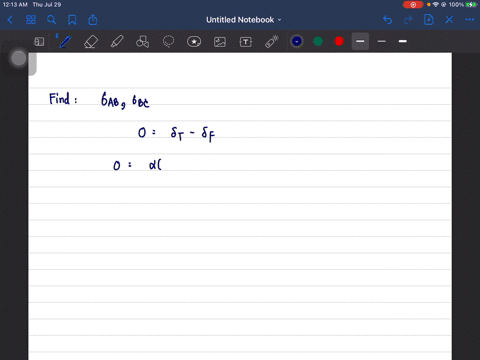Select the Shapes tool

click(x=142, y=42)
